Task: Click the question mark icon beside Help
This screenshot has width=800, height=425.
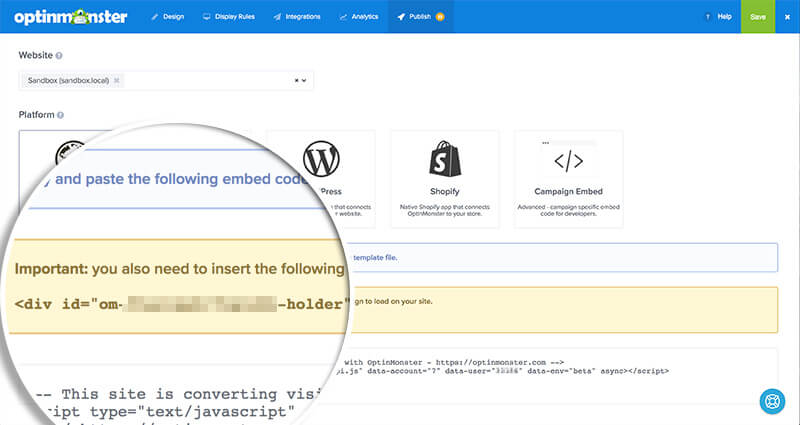Action: [708, 17]
